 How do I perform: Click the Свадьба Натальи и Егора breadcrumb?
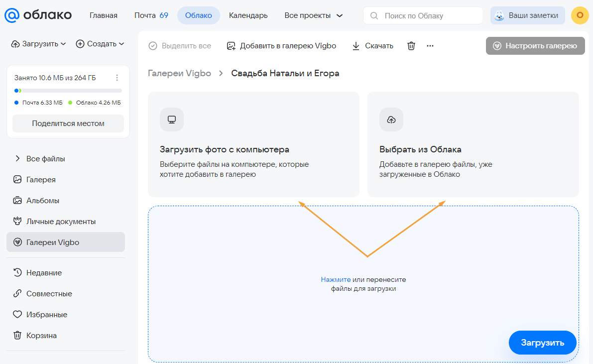pos(285,73)
